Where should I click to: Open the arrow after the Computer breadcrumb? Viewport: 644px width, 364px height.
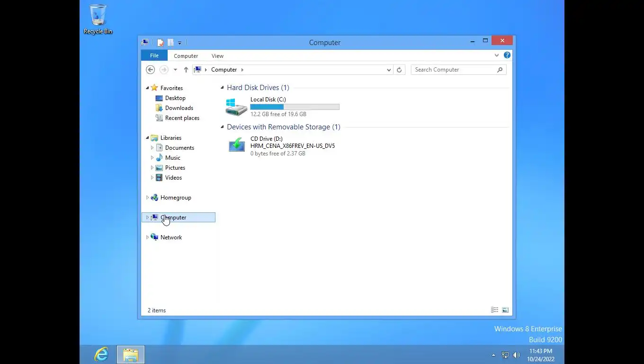click(242, 70)
